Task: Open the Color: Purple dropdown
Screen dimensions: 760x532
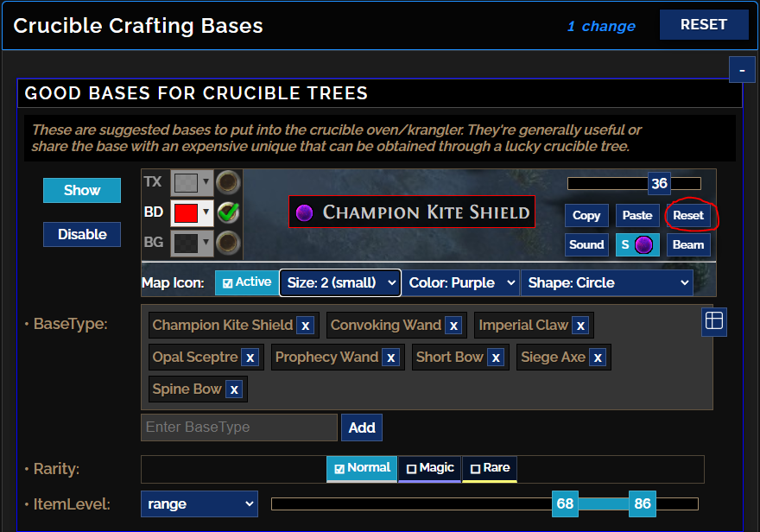Action: [461, 282]
